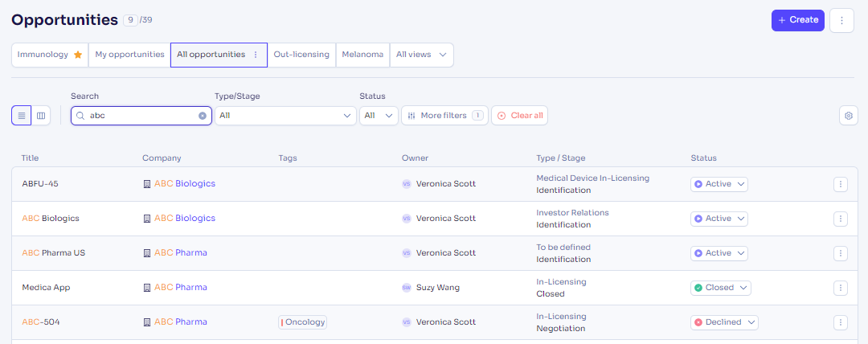Image resolution: width=868 pixels, height=344 pixels.
Task: Click Veronica Scott avatar in ABFU-45 row
Action: (x=407, y=184)
